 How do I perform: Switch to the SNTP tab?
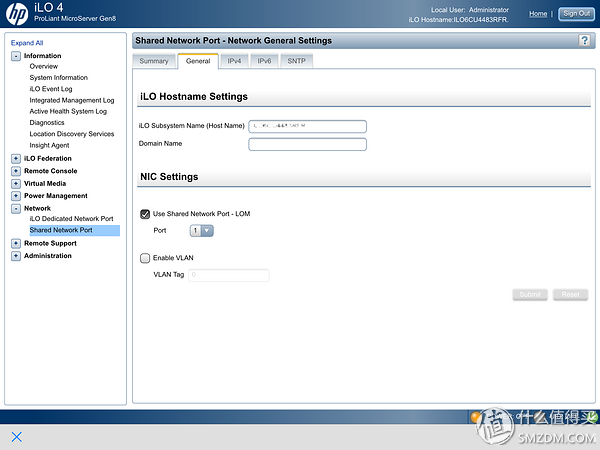tap(296, 61)
